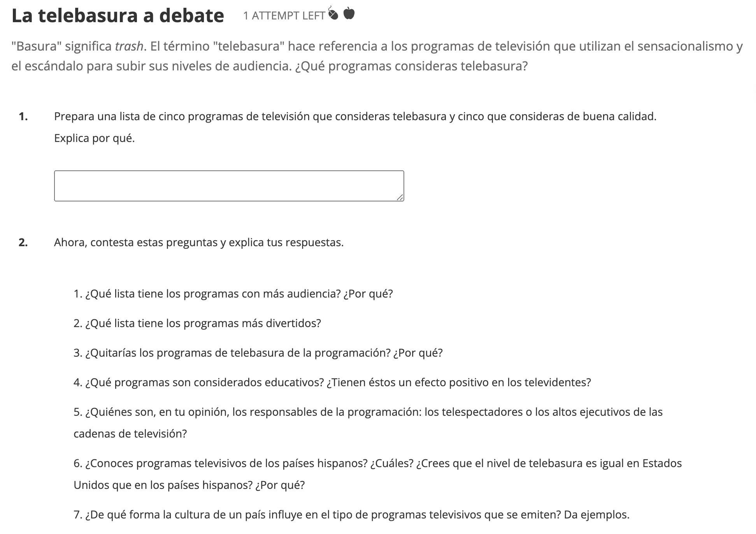
Task: Click the question about educational programs
Action: coord(332,382)
